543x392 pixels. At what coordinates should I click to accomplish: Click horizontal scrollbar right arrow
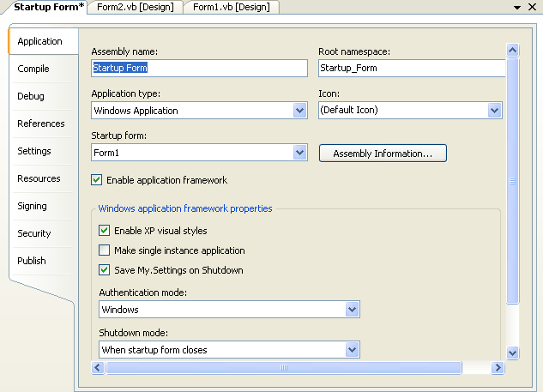497,367
